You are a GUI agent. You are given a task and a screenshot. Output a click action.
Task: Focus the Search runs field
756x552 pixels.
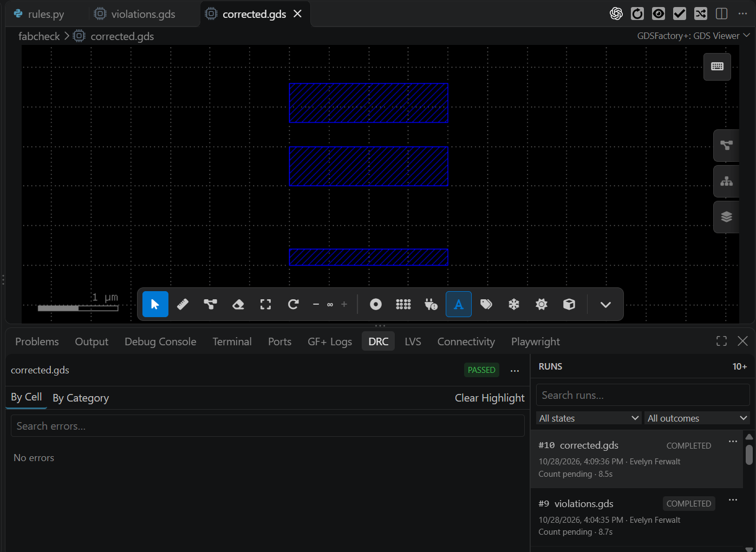(x=643, y=395)
